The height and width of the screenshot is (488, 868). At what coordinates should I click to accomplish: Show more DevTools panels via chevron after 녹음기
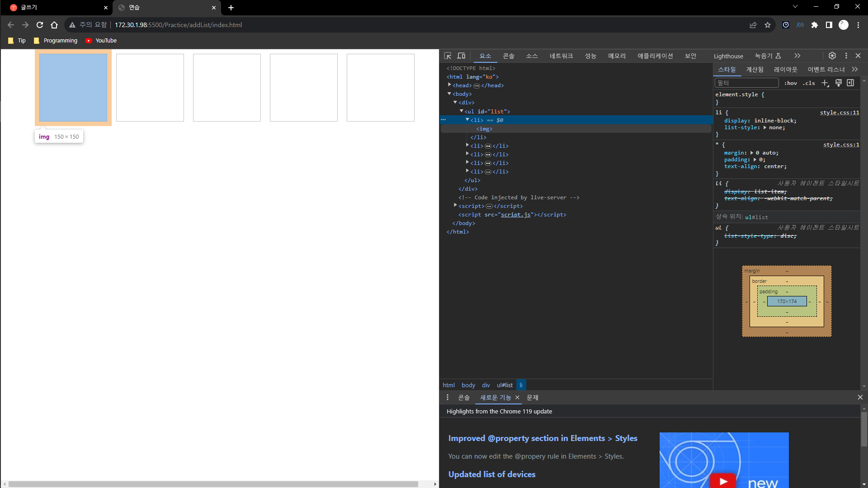point(797,56)
